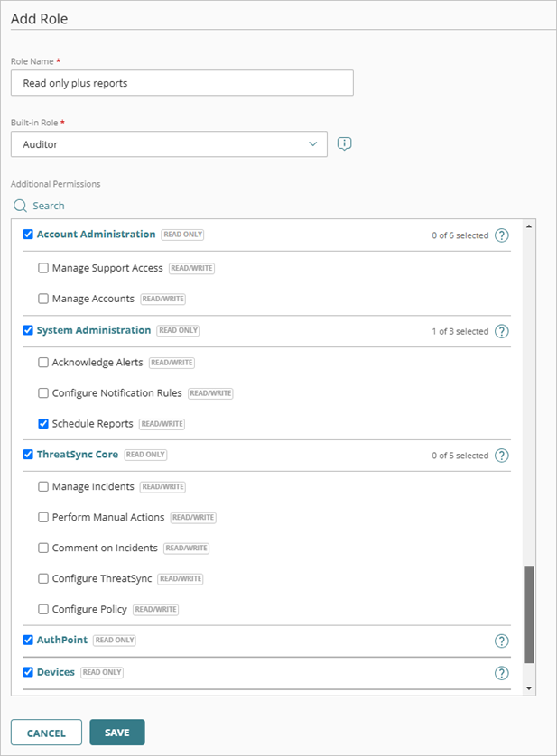Screen dimensions: 557x756
Task: Open help for Account Administration
Action: [502, 235]
